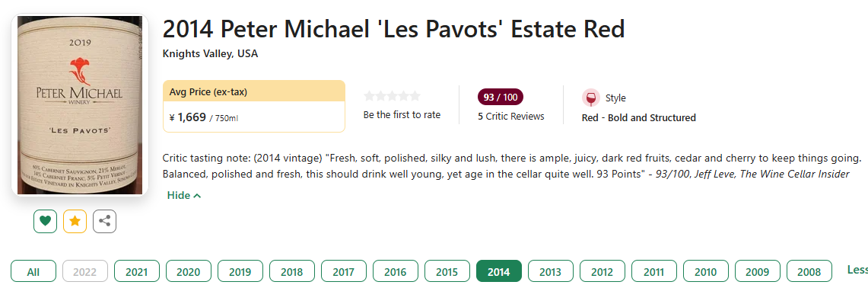This screenshot has height=285, width=868.
Task: Open the 5 Critic Reviews link
Action: 511,117
